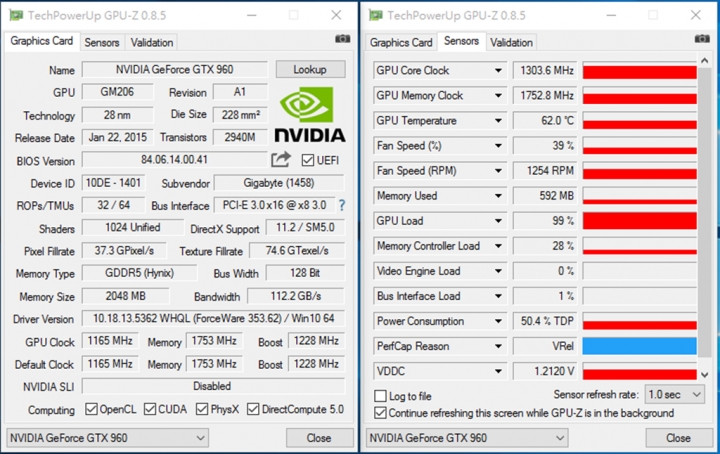Toggle the DirectCompute 5.0 checkbox
The image size is (720, 454).
[253, 409]
